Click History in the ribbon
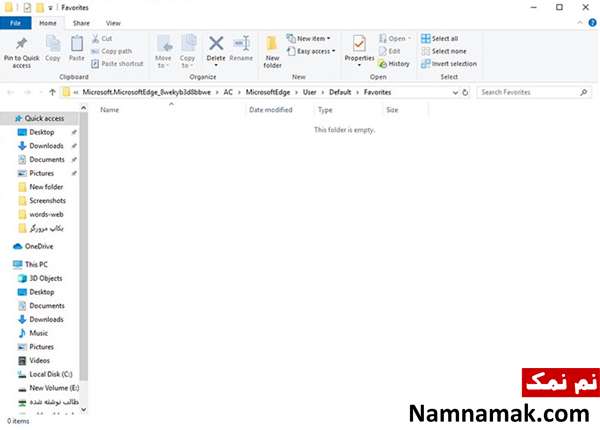The height and width of the screenshot is (430, 600). tap(394, 64)
